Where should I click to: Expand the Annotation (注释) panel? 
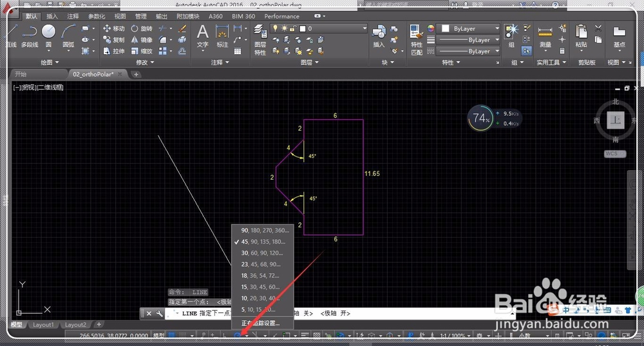[x=220, y=62]
